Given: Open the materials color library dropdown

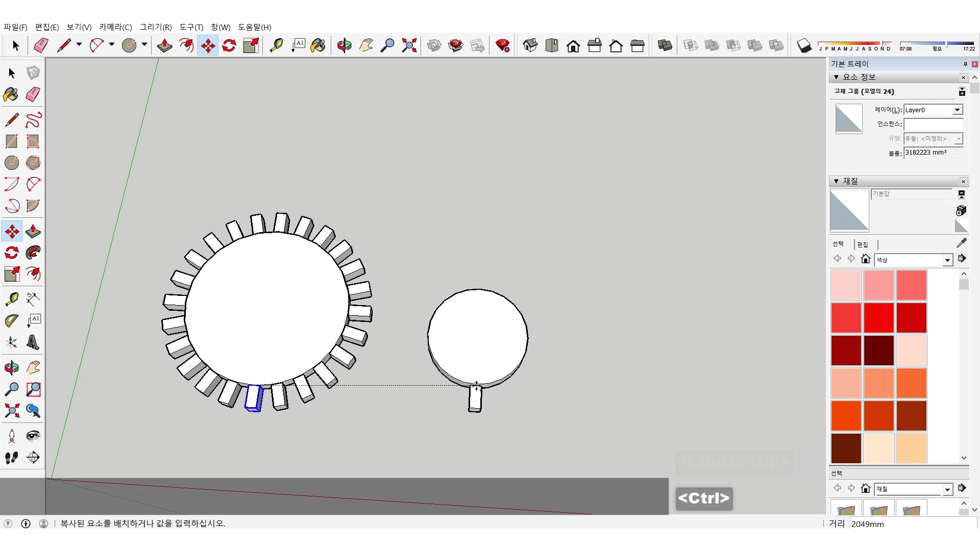Looking at the screenshot, I should coord(947,260).
